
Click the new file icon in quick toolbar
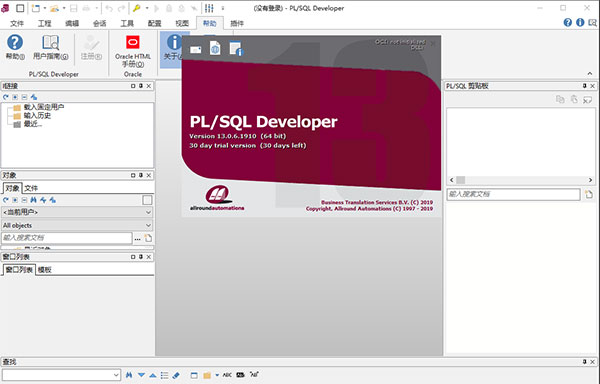tap(36, 8)
